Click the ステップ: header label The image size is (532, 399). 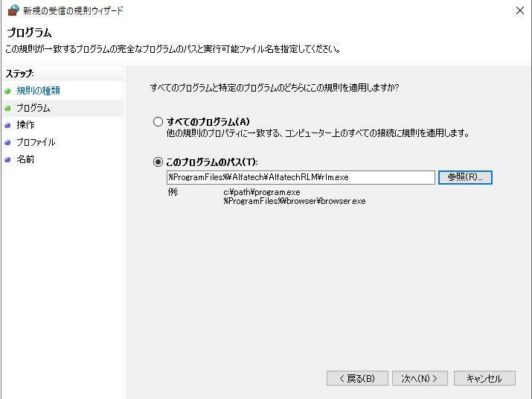[19, 74]
